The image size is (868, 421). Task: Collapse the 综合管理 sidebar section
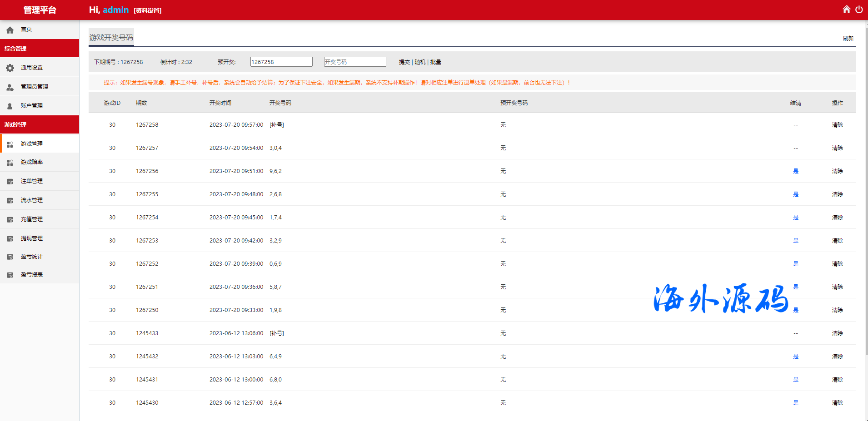pos(40,49)
